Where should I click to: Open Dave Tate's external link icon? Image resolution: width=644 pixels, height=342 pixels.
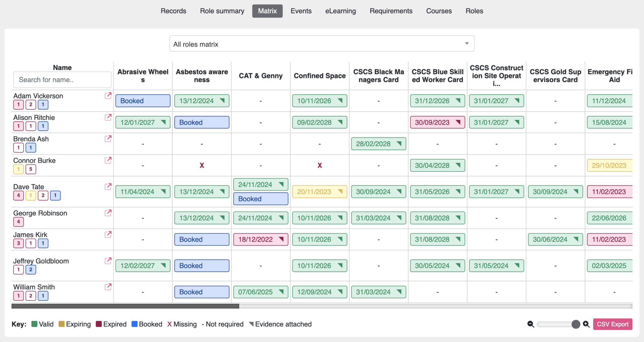point(108,187)
